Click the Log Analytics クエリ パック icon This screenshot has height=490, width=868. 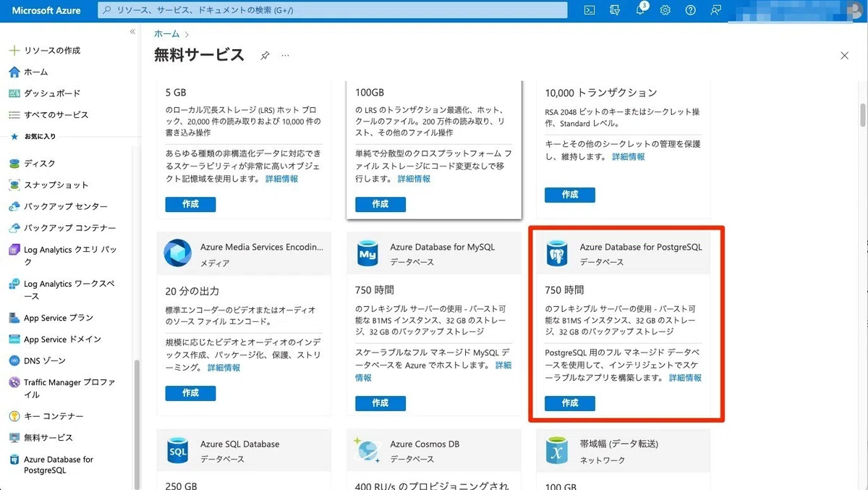[14, 250]
